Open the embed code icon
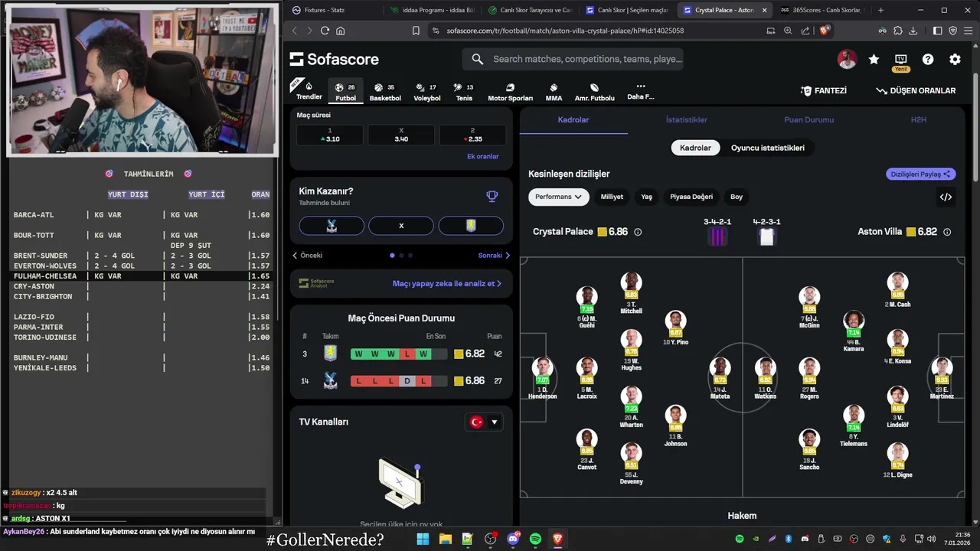 point(946,197)
